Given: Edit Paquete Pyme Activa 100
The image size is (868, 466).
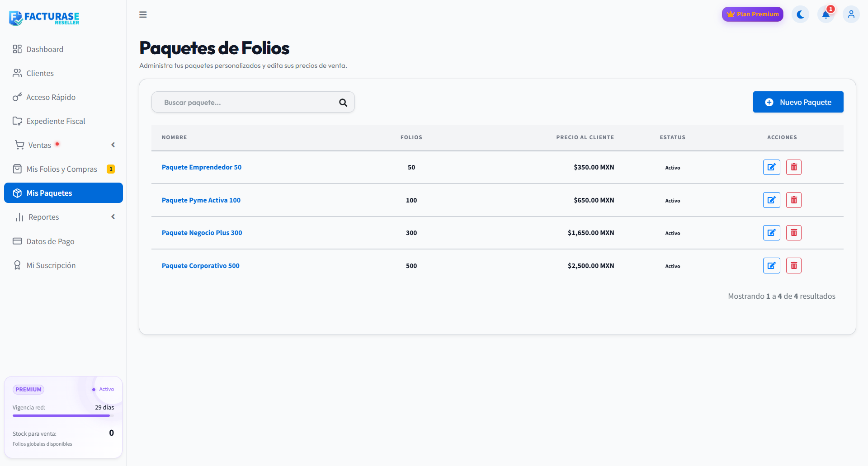Looking at the screenshot, I should tap(772, 200).
